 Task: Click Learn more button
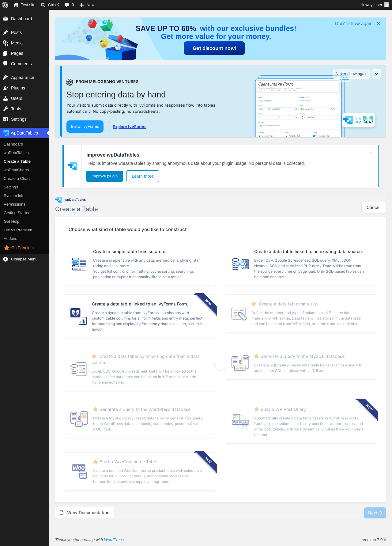[143, 176]
